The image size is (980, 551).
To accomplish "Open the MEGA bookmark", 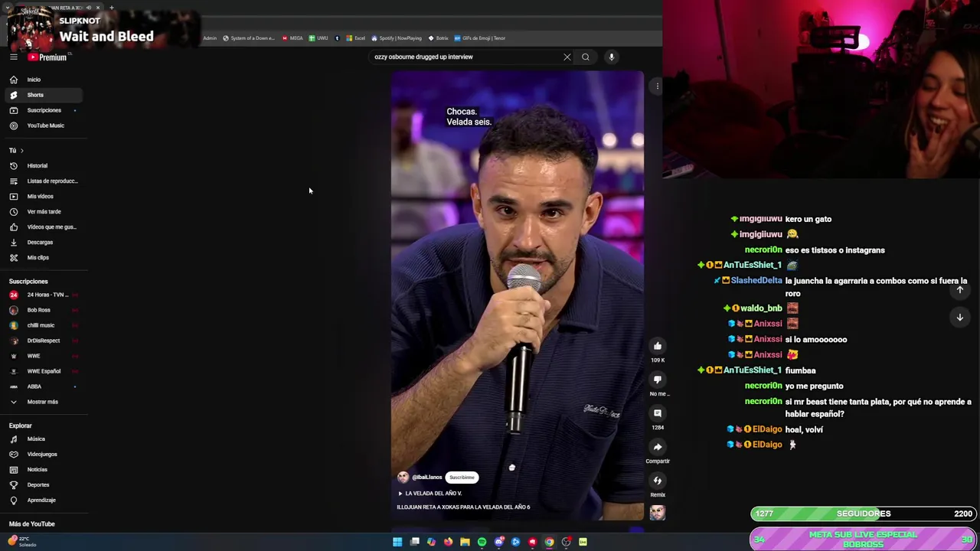I will click(x=292, y=38).
